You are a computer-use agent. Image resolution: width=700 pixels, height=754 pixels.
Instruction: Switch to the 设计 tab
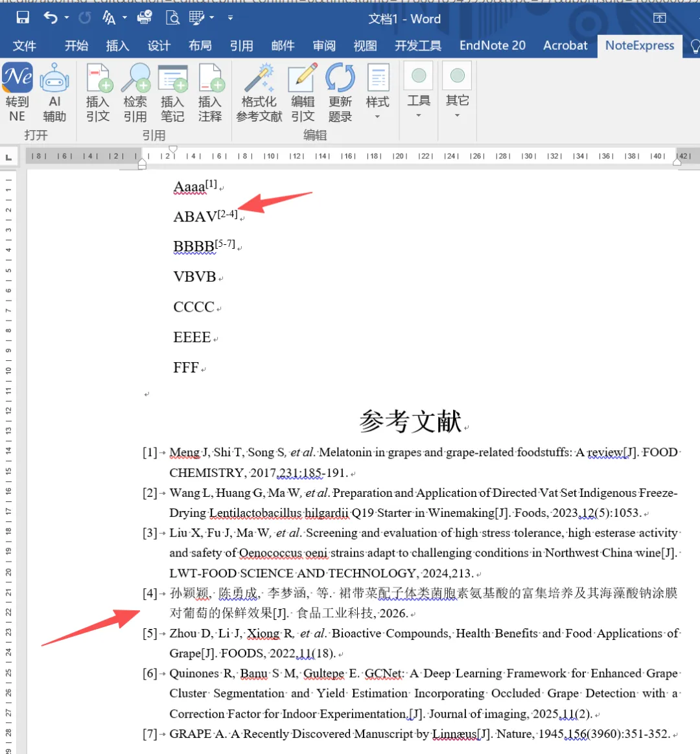[159, 46]
